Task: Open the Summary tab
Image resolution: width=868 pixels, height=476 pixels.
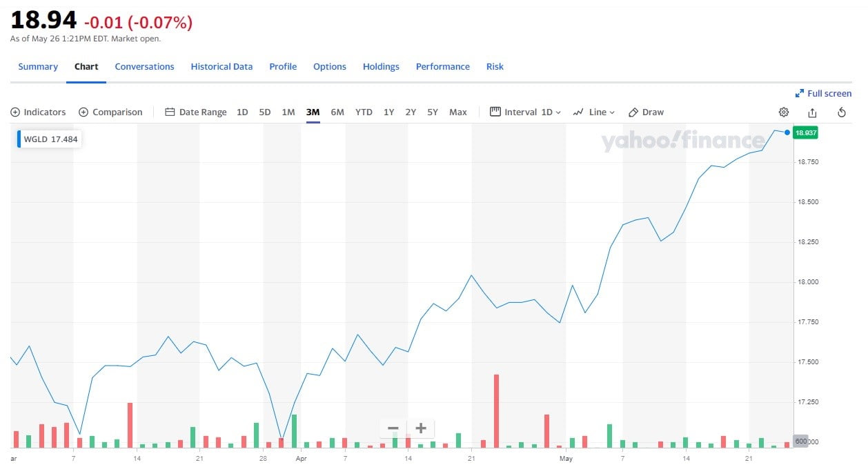Action: click(x=38, y=67)
